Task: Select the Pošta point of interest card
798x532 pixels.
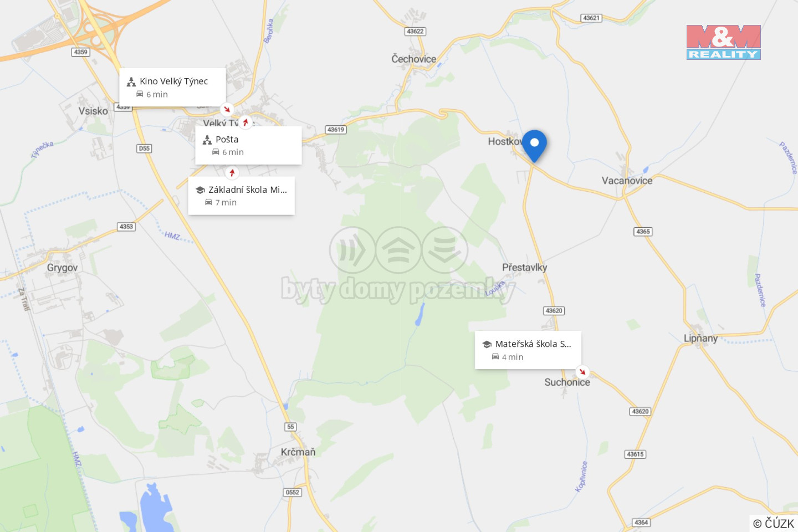Action: coord(248,145)
